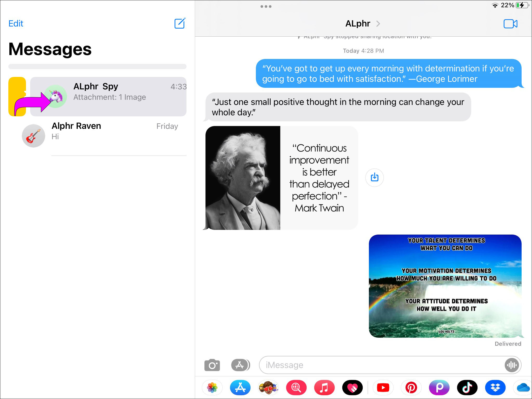Start a FaceTime video call
Screen dimensions: 532x399
(x=510, y=24)
